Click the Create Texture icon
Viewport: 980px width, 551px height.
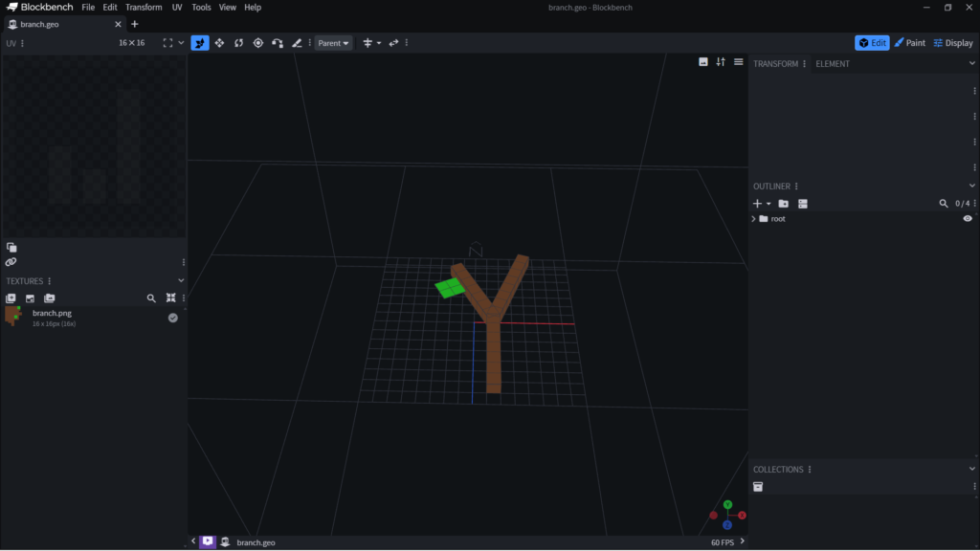tap(30, 298)
